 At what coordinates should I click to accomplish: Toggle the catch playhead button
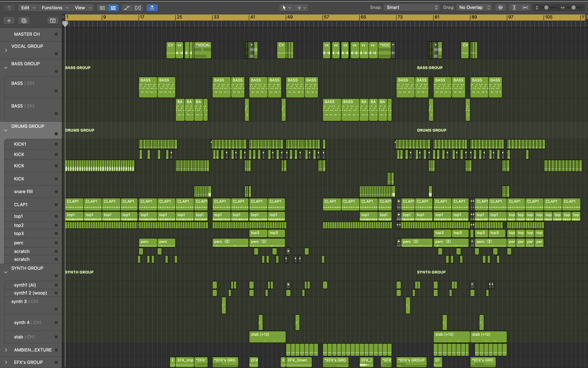tap(152, 8)
